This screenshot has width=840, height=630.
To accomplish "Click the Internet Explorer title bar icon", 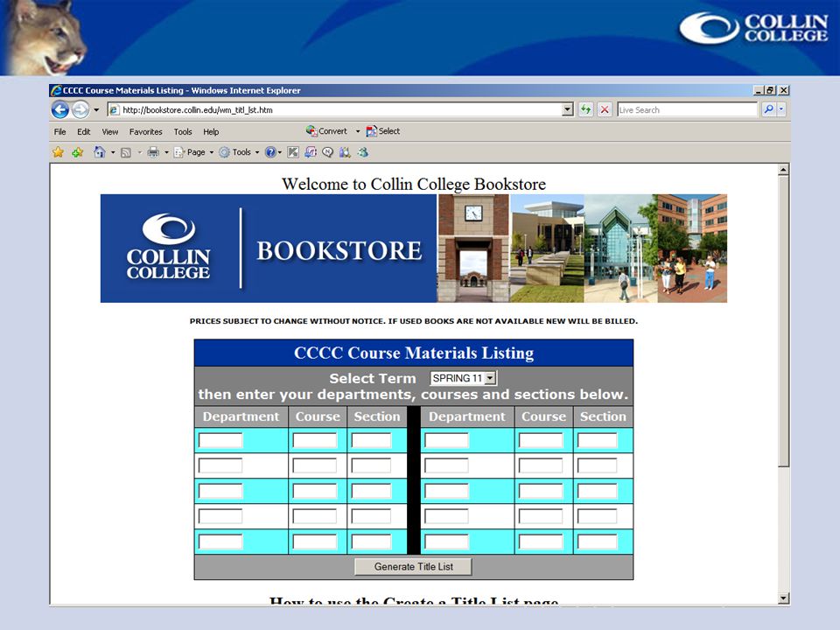I will [56, 90].
